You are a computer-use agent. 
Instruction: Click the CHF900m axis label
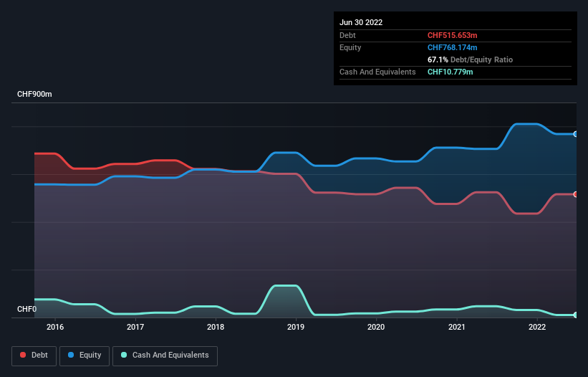(x=34, y=94)
